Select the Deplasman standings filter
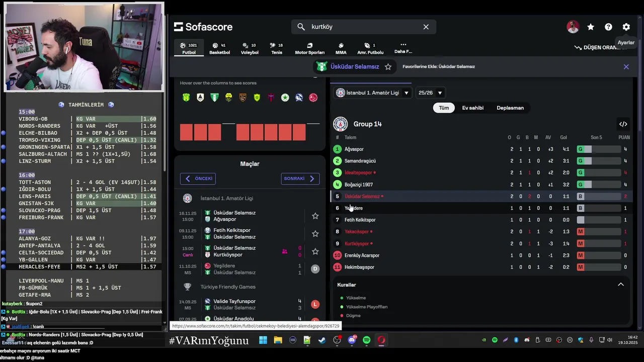Viewport: 644px width, 362px height. [x=510, y=108]
